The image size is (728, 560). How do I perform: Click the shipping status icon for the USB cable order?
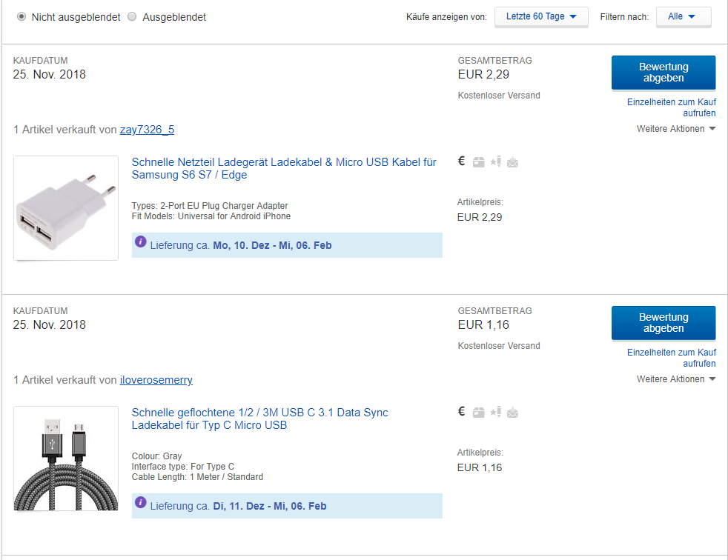[478, 413]
